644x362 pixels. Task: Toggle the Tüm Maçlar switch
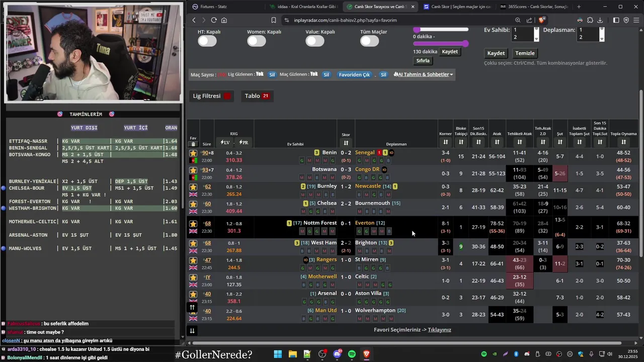point(370,41)
